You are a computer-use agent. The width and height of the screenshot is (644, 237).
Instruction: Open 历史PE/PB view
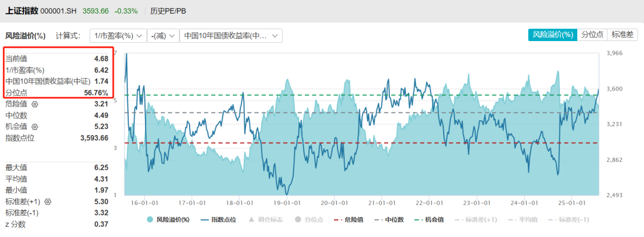pos(168,11)
